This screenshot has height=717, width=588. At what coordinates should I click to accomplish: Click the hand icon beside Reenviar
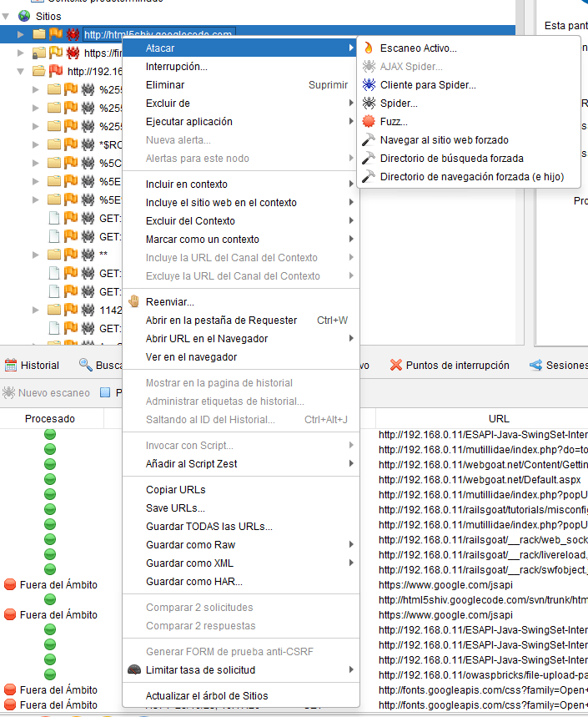click(x=133, y=301)
